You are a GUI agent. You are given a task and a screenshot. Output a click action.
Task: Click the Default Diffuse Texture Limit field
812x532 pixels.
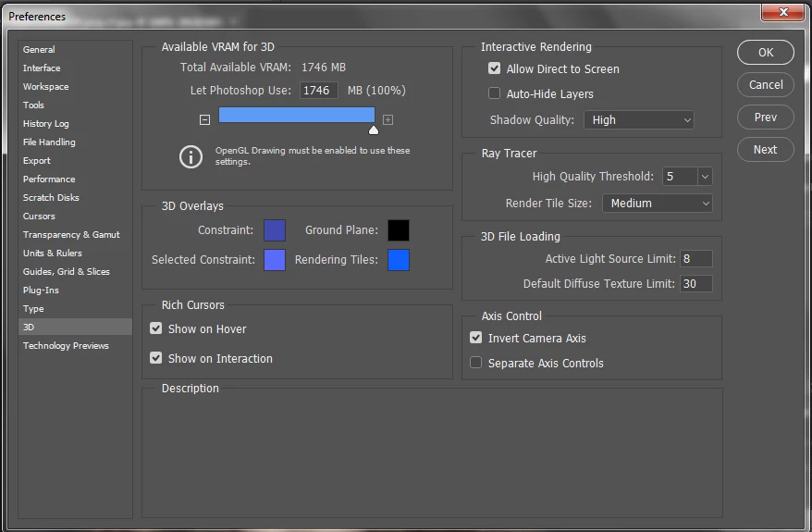point(696,283)
